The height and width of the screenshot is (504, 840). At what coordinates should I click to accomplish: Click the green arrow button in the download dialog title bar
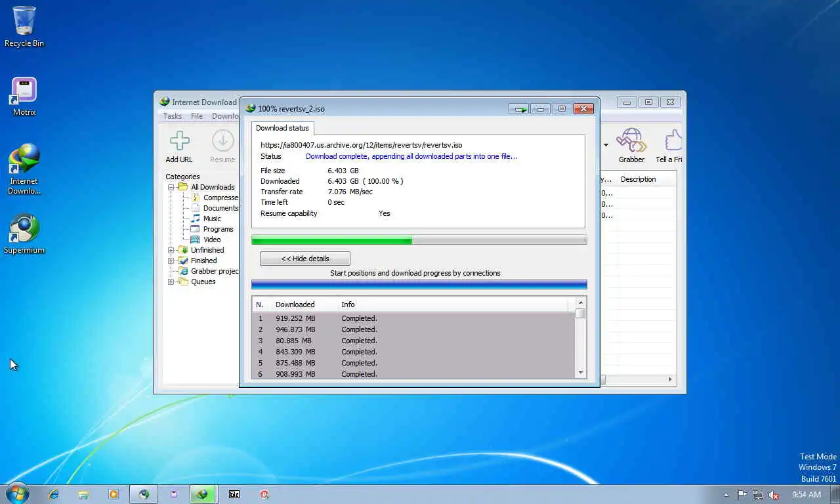point(518,109)
